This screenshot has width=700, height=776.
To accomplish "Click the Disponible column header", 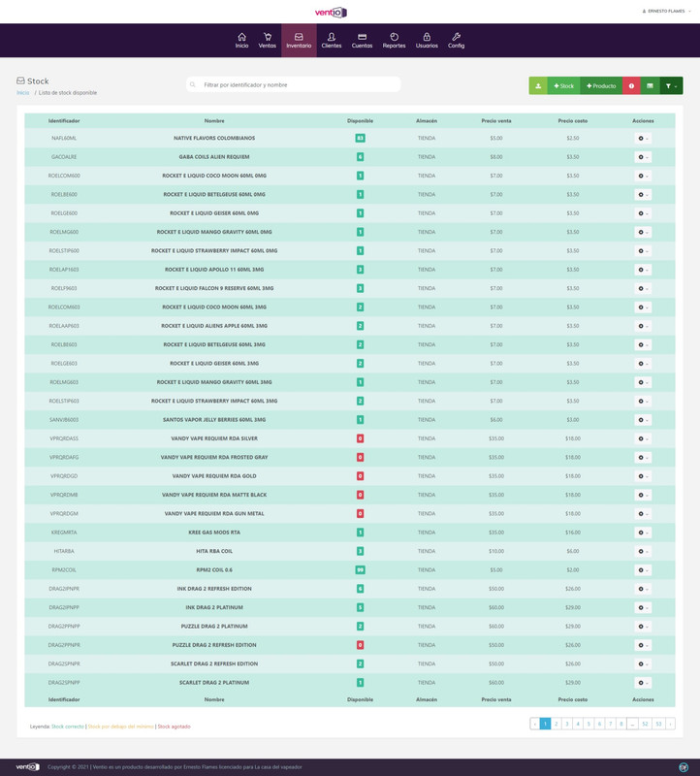I will [x=360, y=120].
